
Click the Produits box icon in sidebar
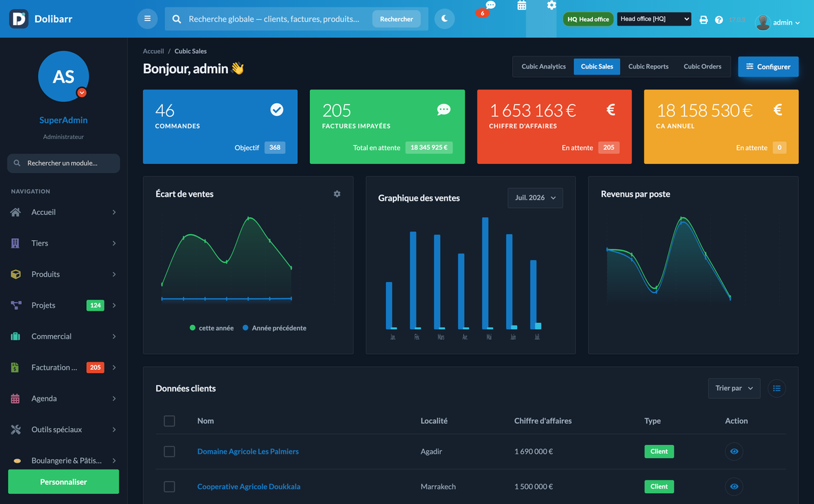(16, 274)
